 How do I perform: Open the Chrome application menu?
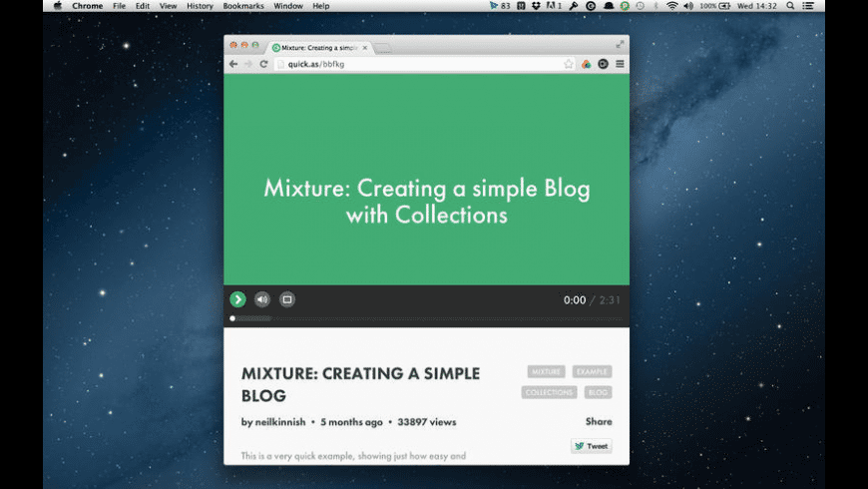click(x=88, y=6)
